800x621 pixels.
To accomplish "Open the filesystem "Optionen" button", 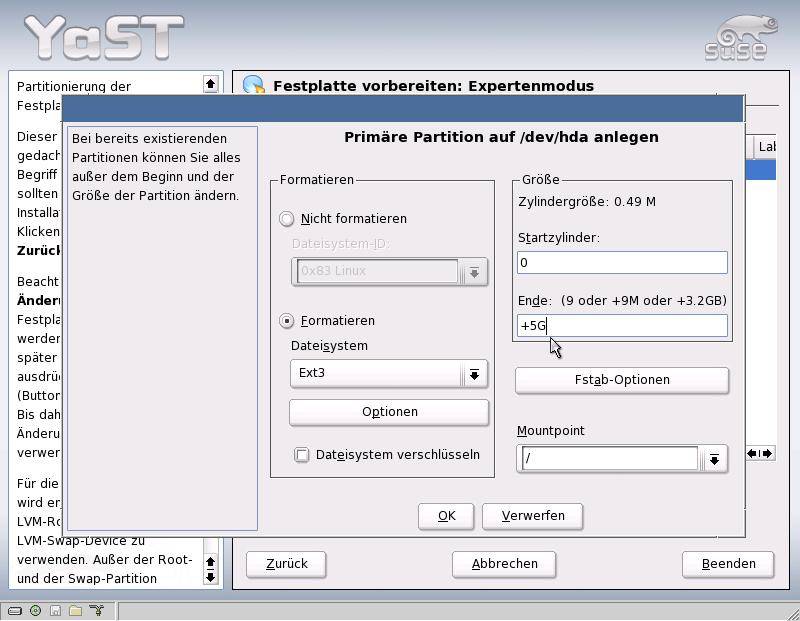I will (389, 412).
